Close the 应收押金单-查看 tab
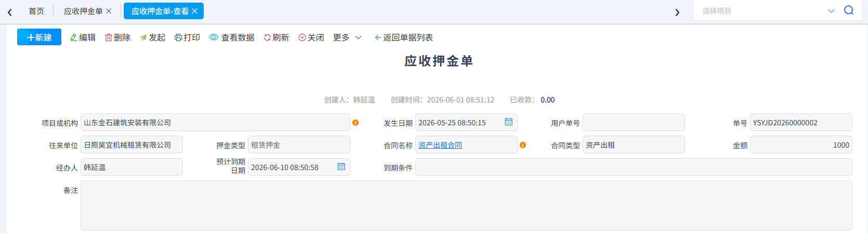The height and width of the screenshot is (234, 868). (195, 11)
